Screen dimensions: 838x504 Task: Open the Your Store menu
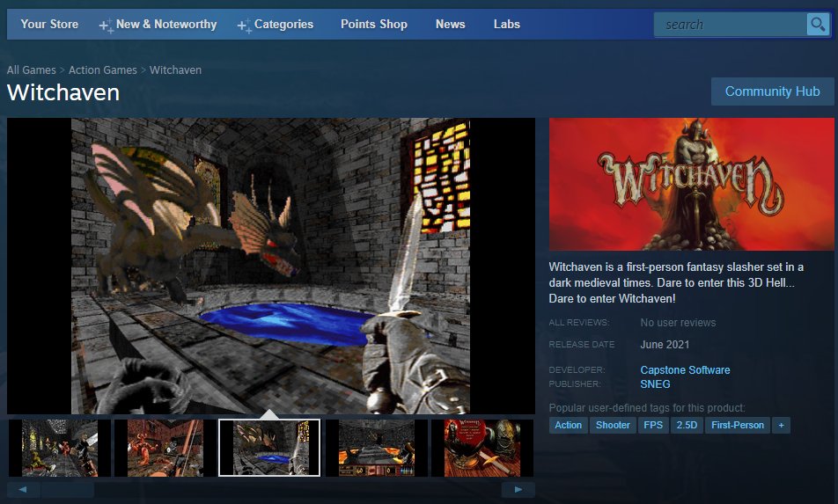49,24
